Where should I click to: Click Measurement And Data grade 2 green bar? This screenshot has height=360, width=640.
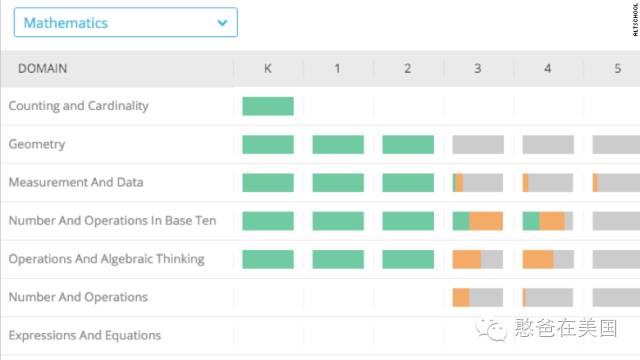pyautogui.click(x=408, y=182)
